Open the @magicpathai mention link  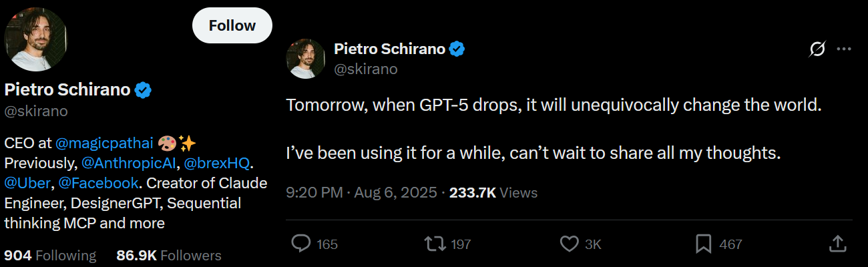(x=105, y=143)
